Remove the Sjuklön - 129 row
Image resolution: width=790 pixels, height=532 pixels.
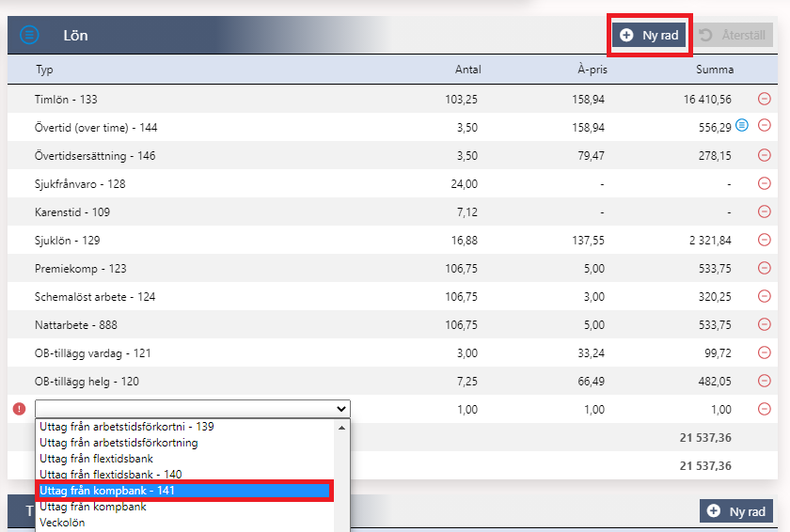[x=765, y=240]
